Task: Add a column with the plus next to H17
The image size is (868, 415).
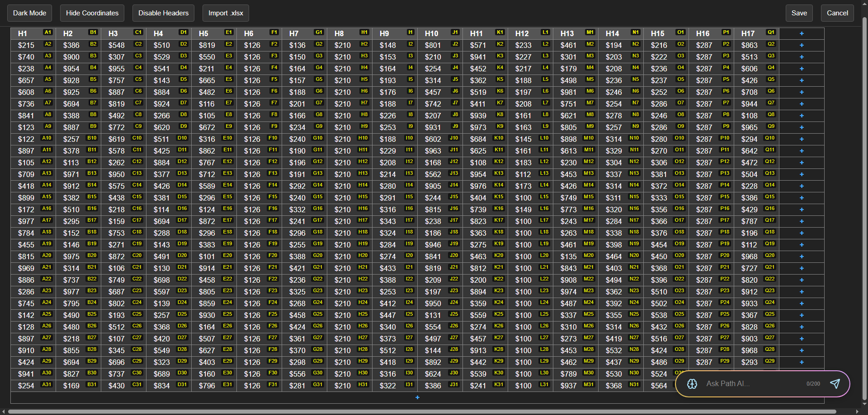Action: point(802,33)
